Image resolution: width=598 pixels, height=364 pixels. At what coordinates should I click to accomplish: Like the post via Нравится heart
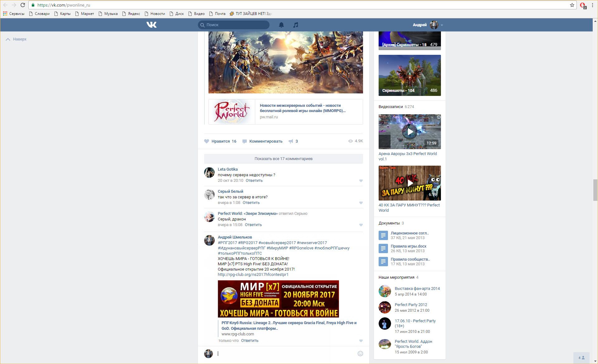(207, 141)
